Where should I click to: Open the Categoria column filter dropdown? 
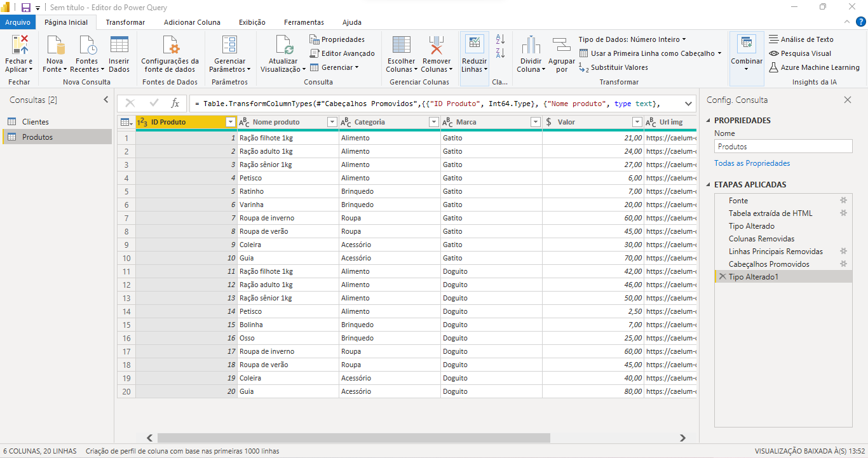[x=433, y=122]
